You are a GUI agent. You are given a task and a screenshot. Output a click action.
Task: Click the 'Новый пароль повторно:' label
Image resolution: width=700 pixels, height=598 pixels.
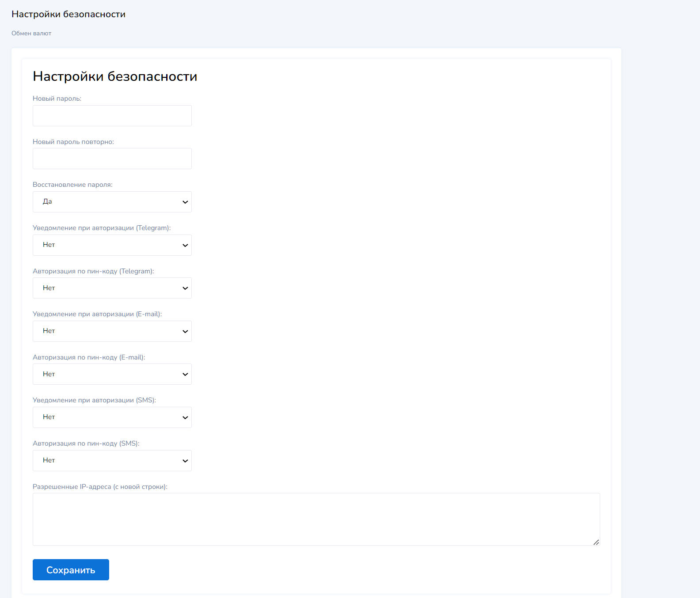[73, 142]
